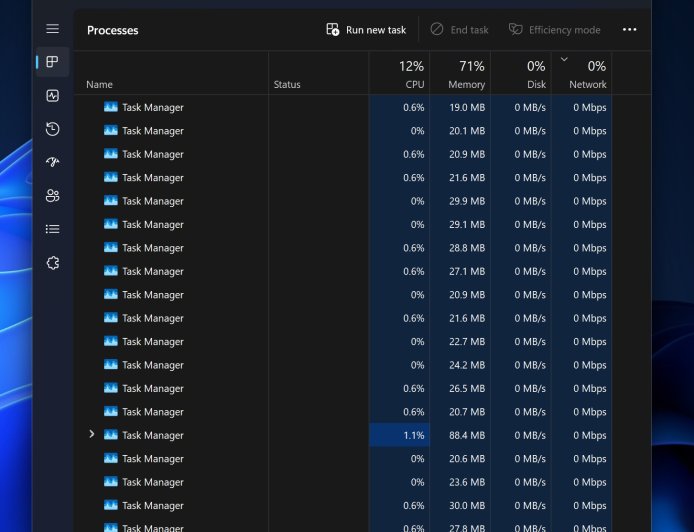Viewport: 694px width, 532px height.
Task: Click Task Manager icon in the 26.5 MB row
Action: [x=111, y=388]
